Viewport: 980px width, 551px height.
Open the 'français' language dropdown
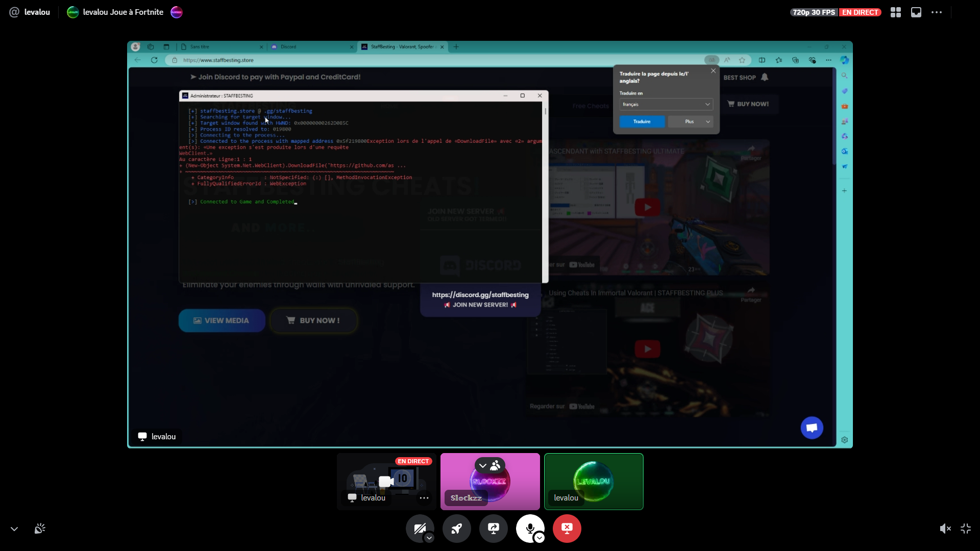pos(666,104)
